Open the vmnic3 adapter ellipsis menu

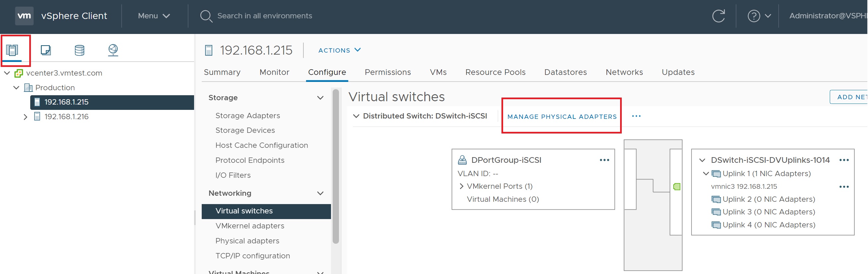point(843,186)
